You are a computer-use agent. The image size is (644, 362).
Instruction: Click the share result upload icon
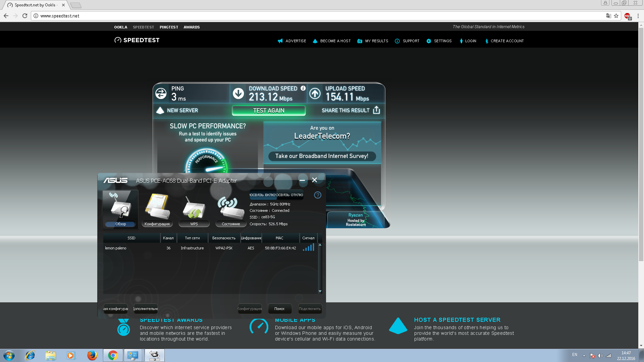click(x=376, y=110)
